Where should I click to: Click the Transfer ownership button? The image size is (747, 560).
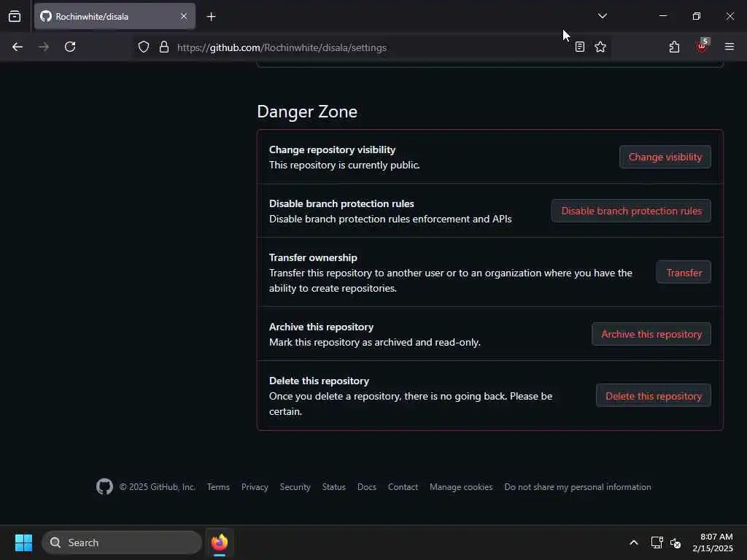tap(684, 273)
